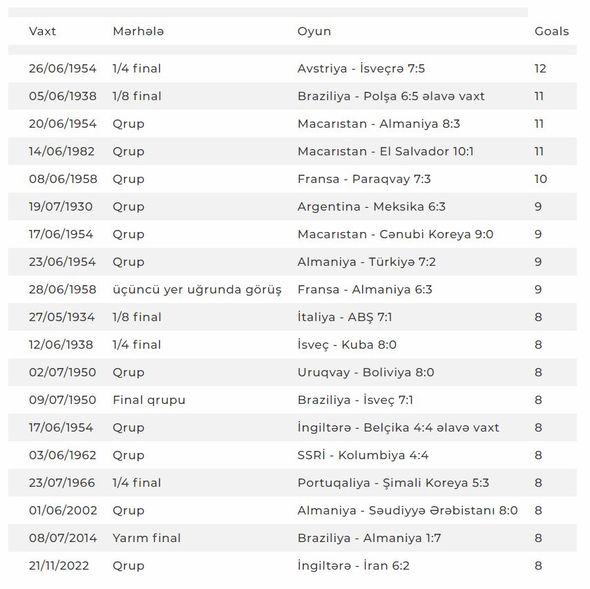
Task: Select the Avstriya - İsveçrə 7:5 match
Action: (x=361, y=68)
